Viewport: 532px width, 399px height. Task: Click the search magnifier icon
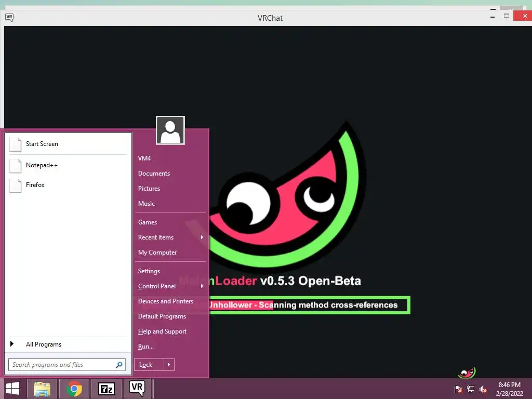coord(119,365)
